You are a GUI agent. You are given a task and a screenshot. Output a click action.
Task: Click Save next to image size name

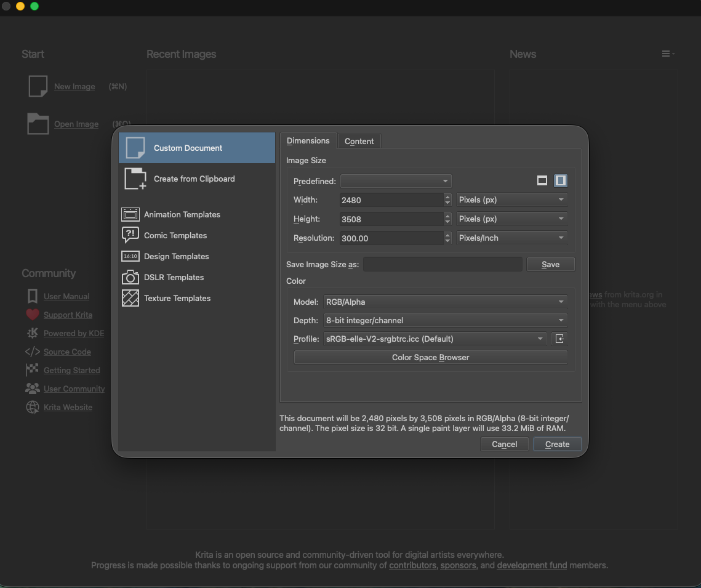pos(550,264)
